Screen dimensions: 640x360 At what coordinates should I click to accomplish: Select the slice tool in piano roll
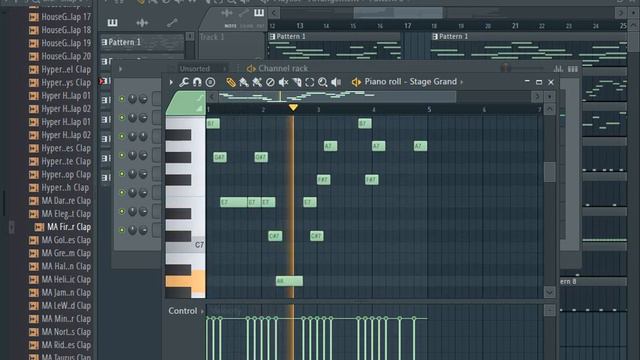point(297,82)
